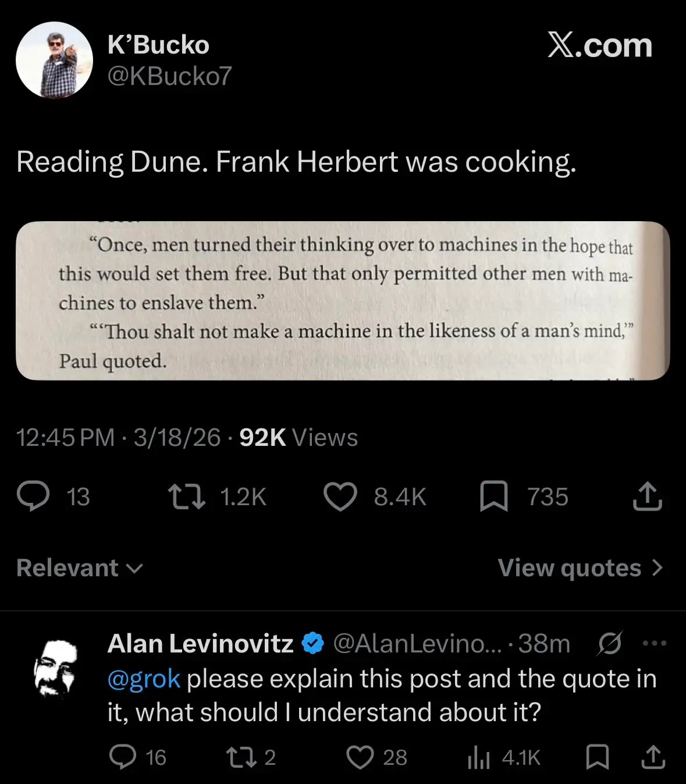Toggle like on Alan's reply
Screen dimensions: 686x784
[361, 757]
